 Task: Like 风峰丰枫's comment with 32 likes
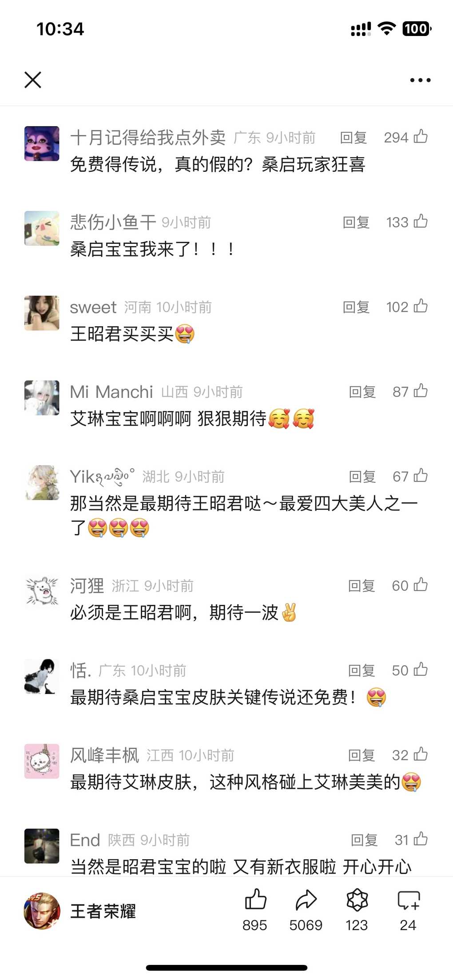click(421, 754)
